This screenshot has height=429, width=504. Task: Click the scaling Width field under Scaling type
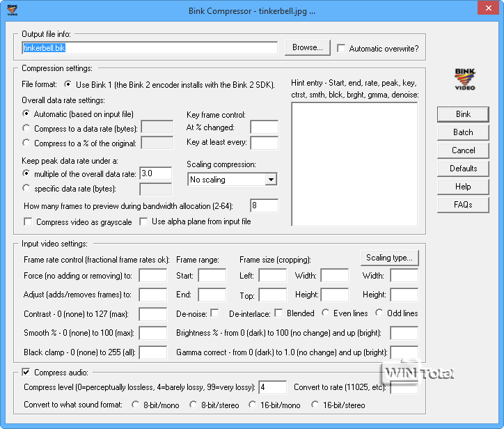click(x=404, y=276)
